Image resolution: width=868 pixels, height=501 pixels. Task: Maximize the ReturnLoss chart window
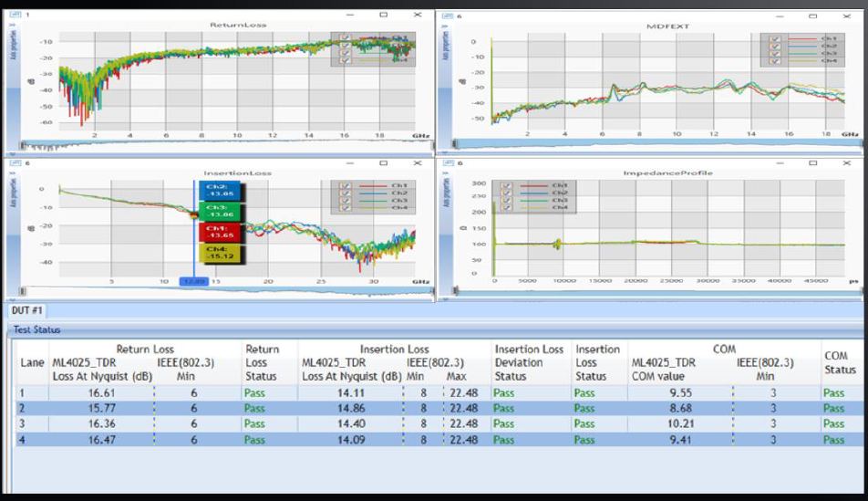(x=384, y=16)
